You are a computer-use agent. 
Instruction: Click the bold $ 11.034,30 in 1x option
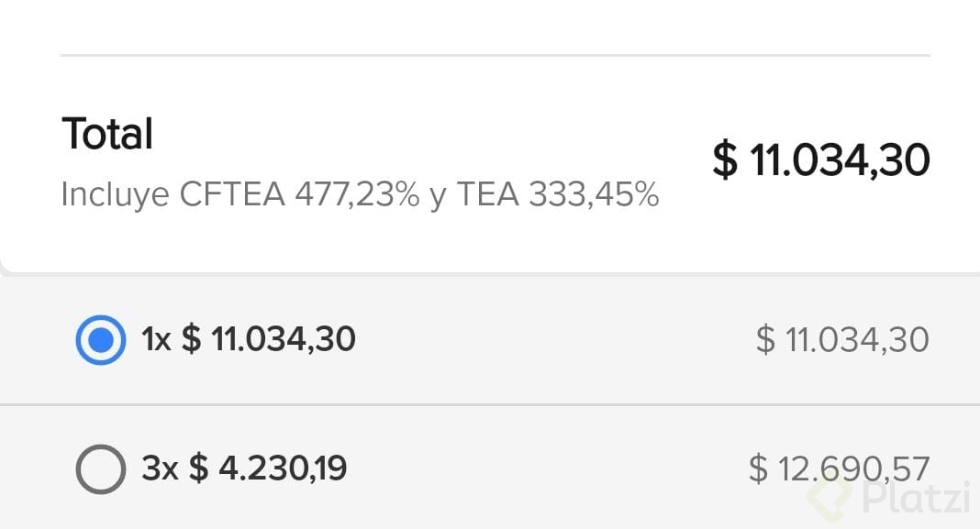(x=269, y=340)
